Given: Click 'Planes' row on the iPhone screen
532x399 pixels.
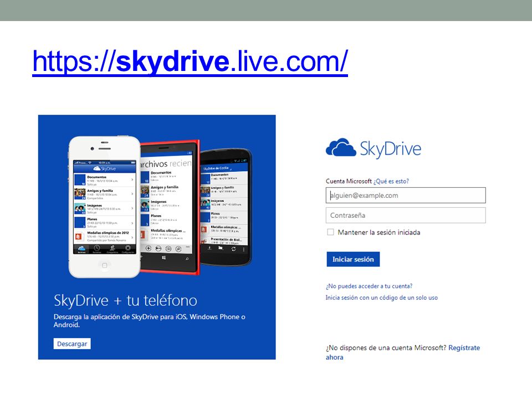Looking at the screenshot, I should coord(105,222).
